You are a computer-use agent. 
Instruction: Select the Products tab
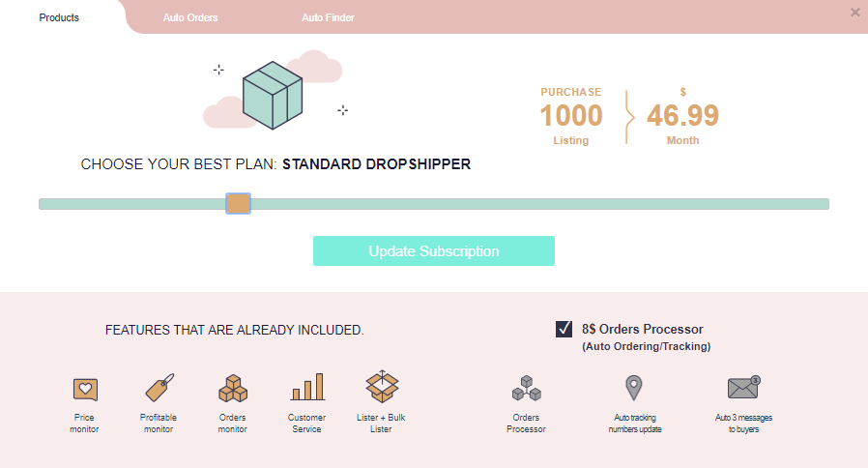coord(59,17)
